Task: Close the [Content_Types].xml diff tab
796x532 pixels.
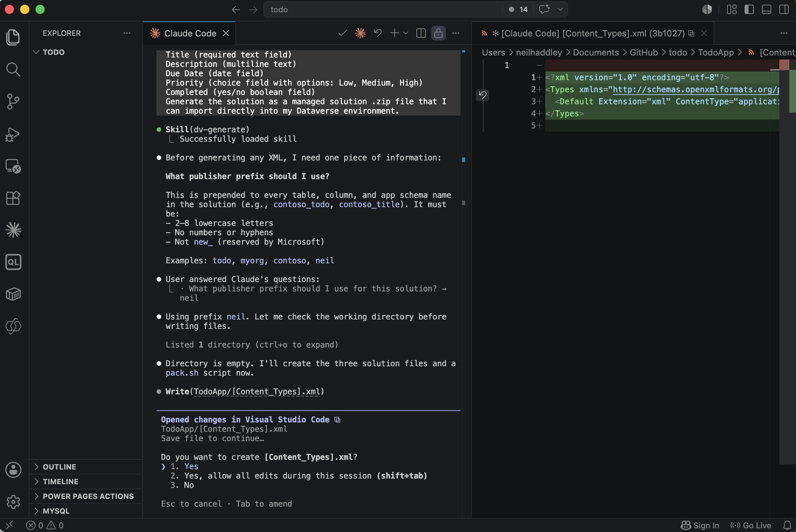Action: (x=704, y=33)
